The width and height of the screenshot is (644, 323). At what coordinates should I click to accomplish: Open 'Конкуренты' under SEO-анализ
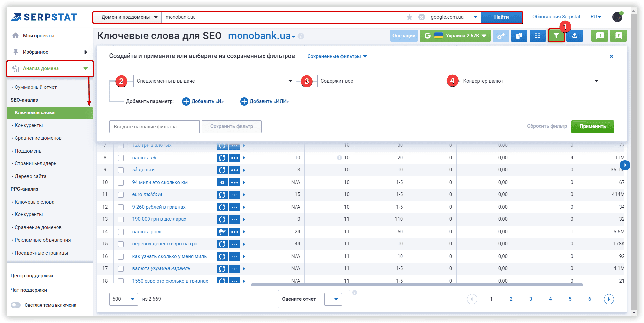click(29, 125)
